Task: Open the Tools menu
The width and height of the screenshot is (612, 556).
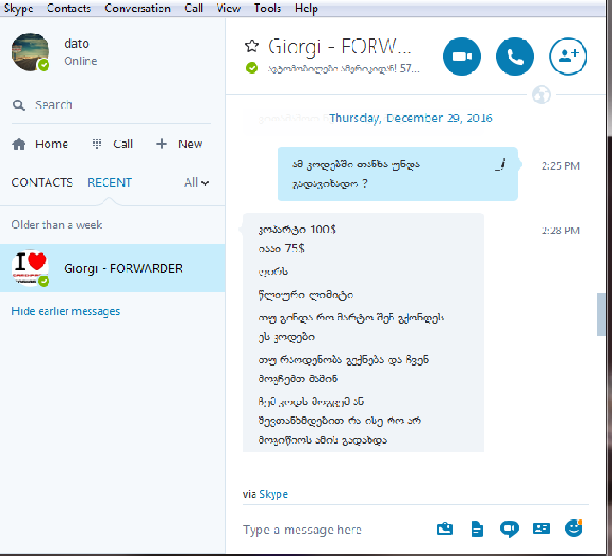Action: pos(267,8)
